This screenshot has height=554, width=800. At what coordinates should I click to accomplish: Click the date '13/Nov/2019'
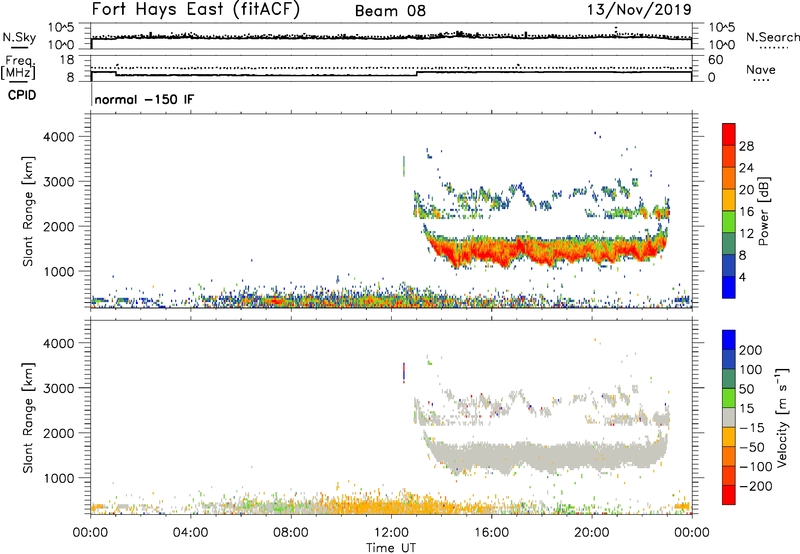coord(639,10)
